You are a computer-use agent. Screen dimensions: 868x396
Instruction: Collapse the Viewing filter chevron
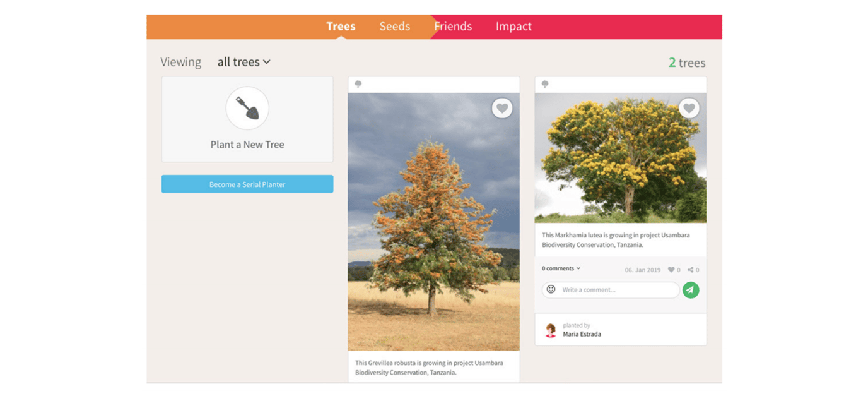267,62
